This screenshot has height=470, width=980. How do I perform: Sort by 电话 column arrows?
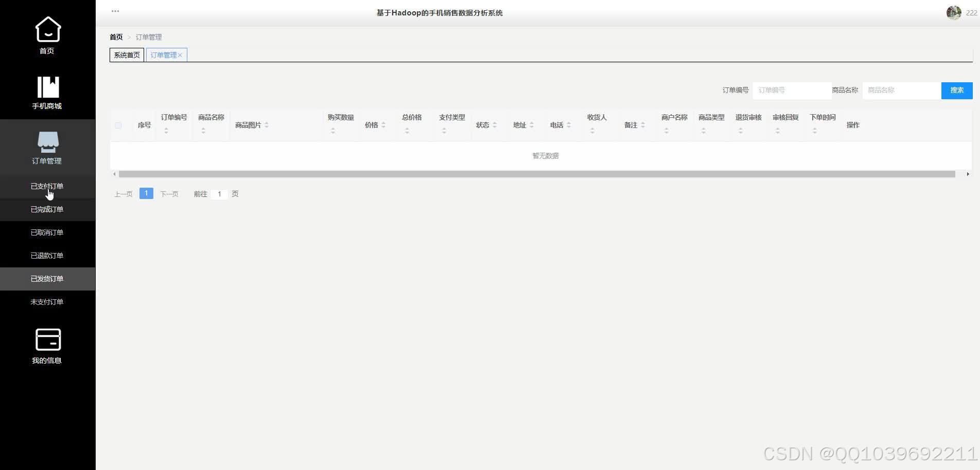[569, 125]
